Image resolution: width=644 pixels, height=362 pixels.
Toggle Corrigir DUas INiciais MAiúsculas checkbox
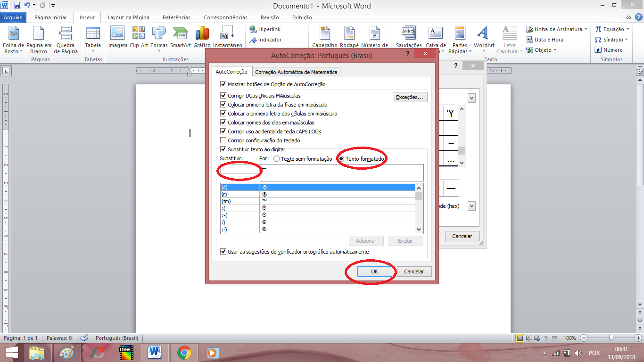[223, 96]
